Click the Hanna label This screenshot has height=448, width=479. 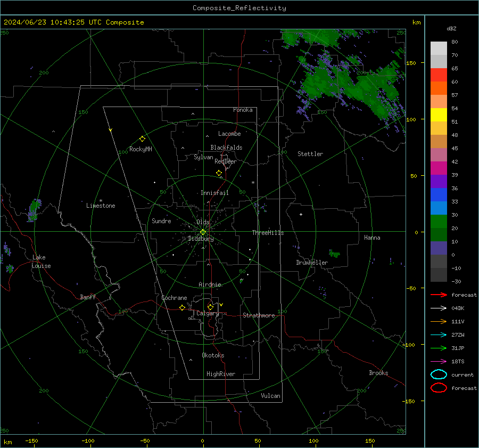372,238
